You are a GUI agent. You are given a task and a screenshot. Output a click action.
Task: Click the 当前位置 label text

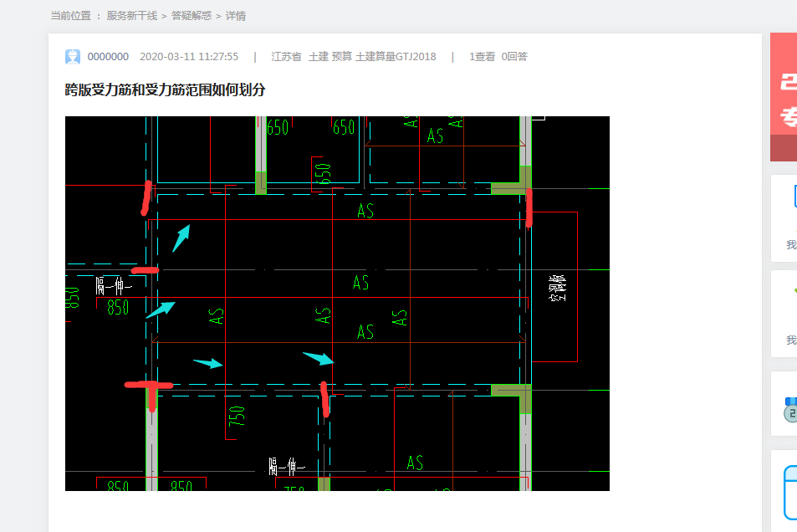tap(70, 16)
